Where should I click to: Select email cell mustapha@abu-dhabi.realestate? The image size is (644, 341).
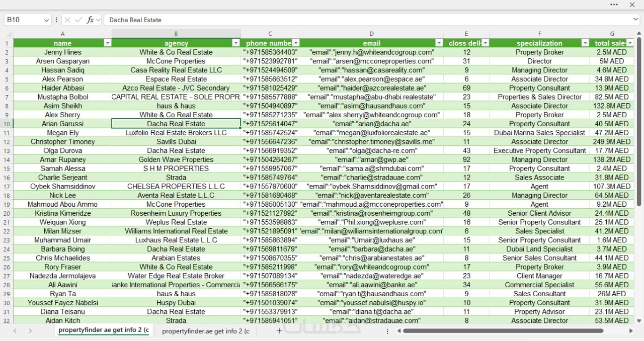click(372, 97)
